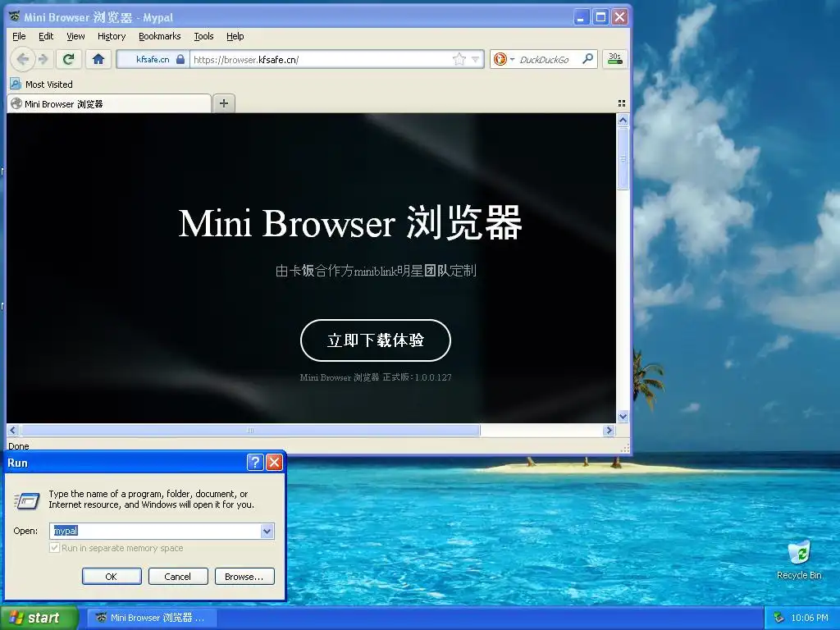Click the system tray notification icon

click(778, 618)
